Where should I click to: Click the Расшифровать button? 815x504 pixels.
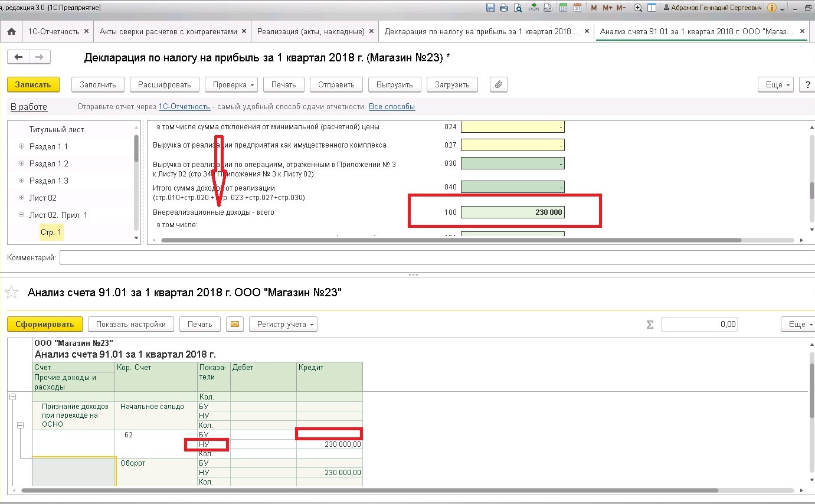tap(165, 84)
